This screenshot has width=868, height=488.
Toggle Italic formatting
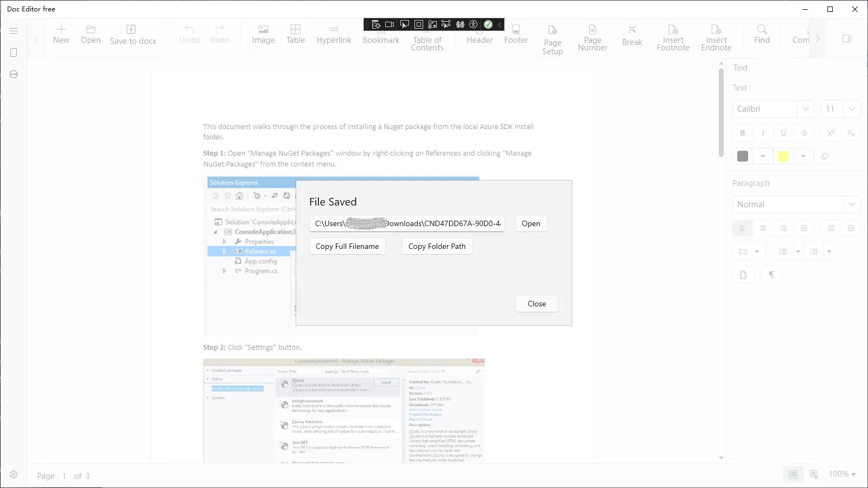[x=763, y=133]
